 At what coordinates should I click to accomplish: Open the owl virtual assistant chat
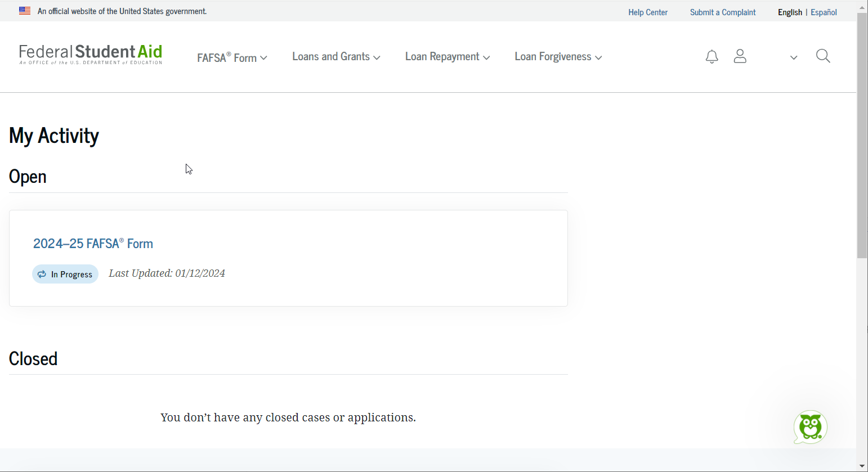pyautogui.click(x=811, y=427)
